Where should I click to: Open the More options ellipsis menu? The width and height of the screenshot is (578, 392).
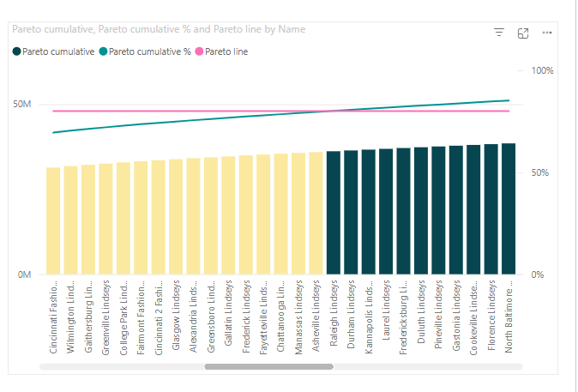pyautogui.click(x=547, y=32)
